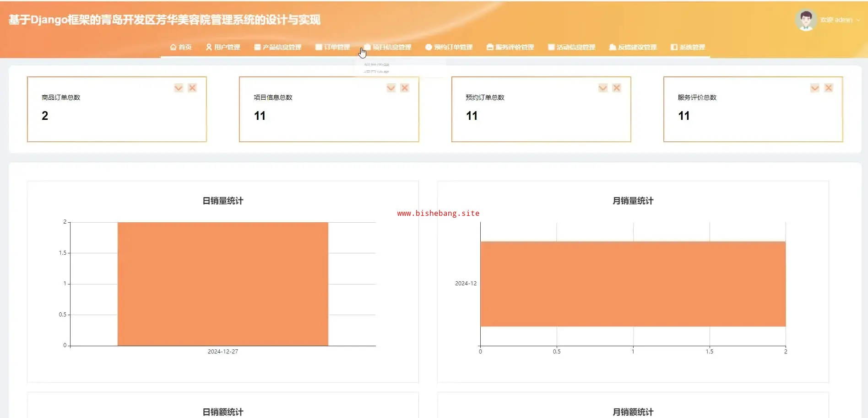Open the 产品信息管理 menu

click(x=278, y=47)
